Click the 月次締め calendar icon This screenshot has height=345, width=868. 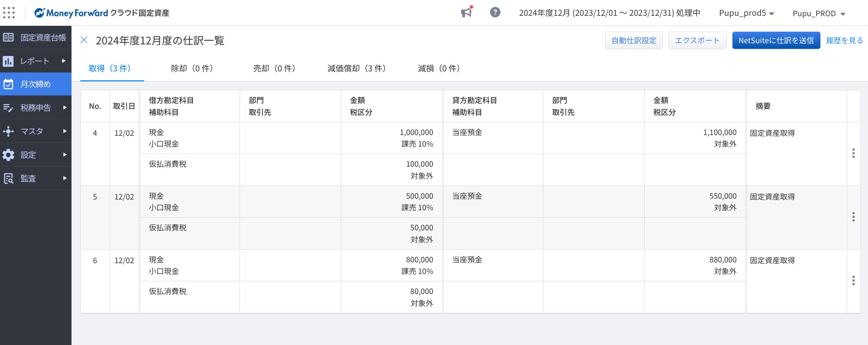click(9, 84)
